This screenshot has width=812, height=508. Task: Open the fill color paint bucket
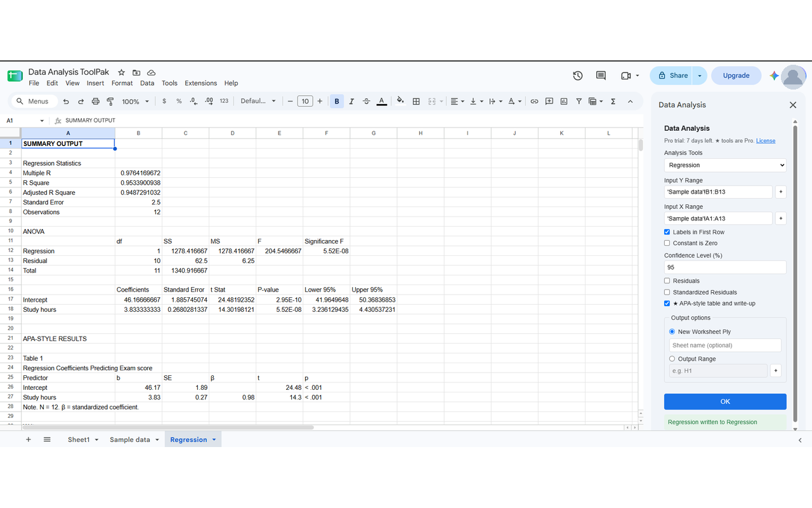[400, 101]
